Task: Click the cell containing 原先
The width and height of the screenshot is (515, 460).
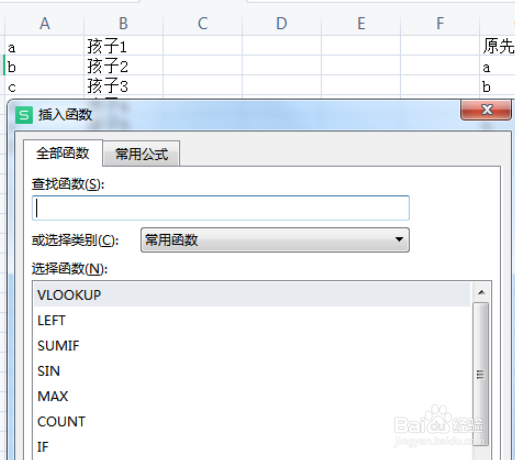Action: tap(498, 46)
